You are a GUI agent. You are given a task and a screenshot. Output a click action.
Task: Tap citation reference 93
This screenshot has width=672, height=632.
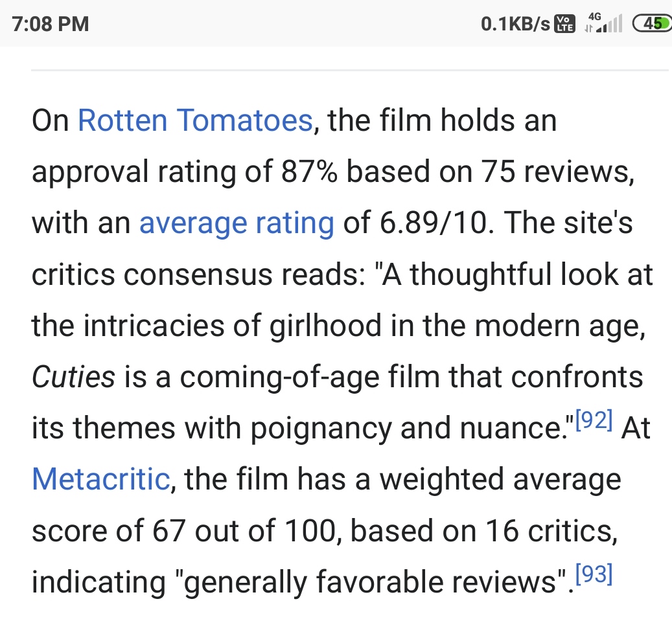[x=592, y=574]
